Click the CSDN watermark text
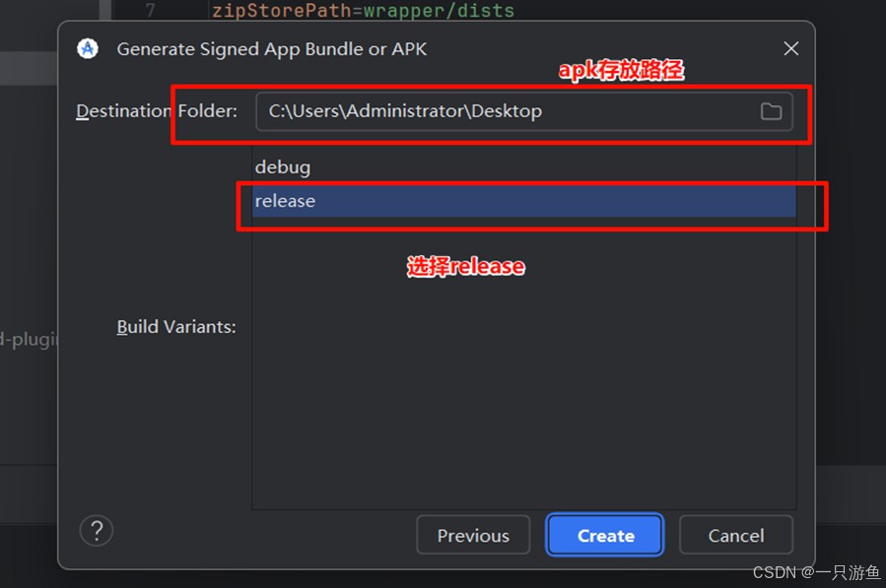886x588 pixels. (x=817, y=572)
